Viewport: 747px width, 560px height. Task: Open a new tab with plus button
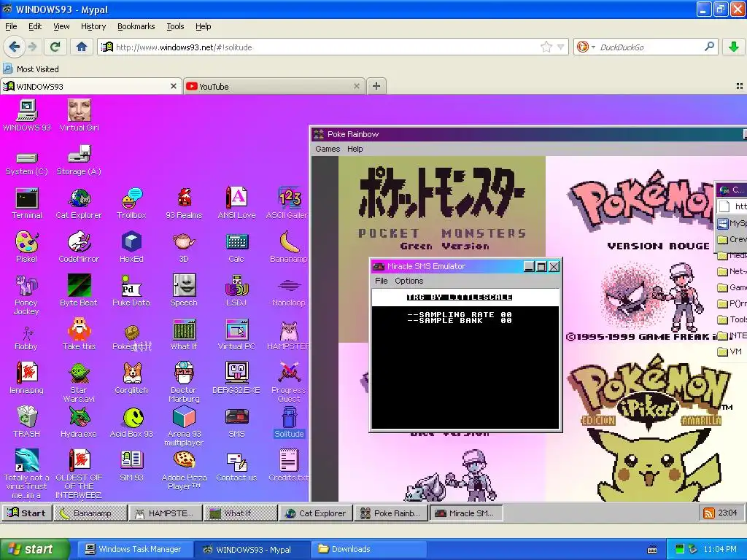376,86
